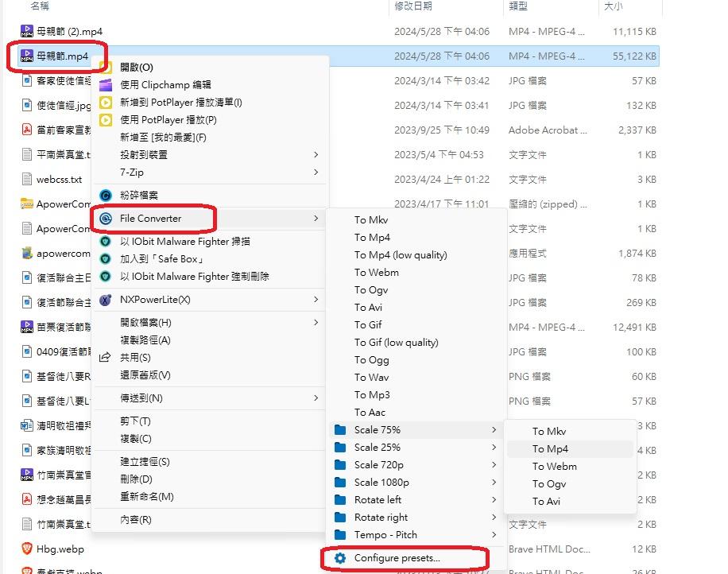Select To Mp4 in Scale 75% submenu
Screen dimensions: 728x574
(x=550, y=449)
